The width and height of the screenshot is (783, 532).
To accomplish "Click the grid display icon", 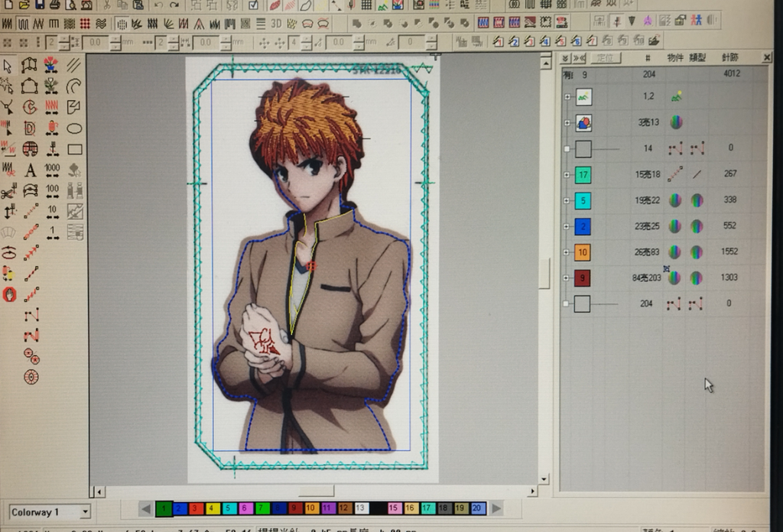I will (x=366, y=5).
